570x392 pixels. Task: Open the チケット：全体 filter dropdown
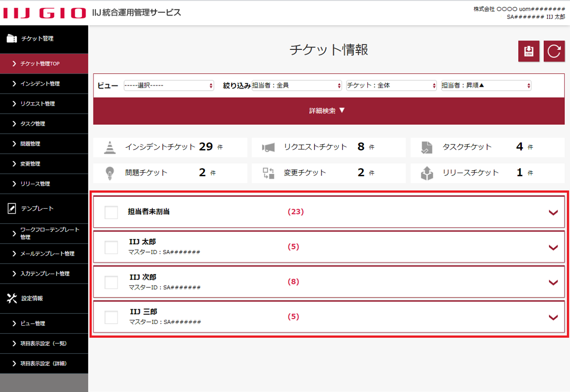point(391,85)
